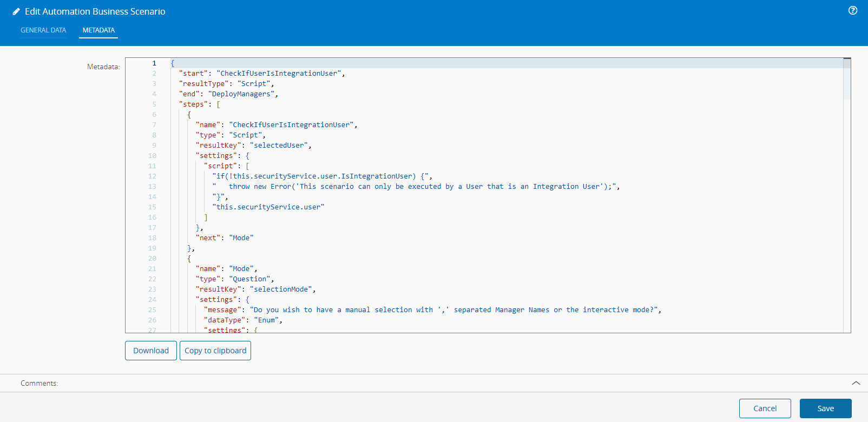Click the "end": "DeployManagers" line
The height and width of the screenshot is (422, 868).
click(228, 94)
